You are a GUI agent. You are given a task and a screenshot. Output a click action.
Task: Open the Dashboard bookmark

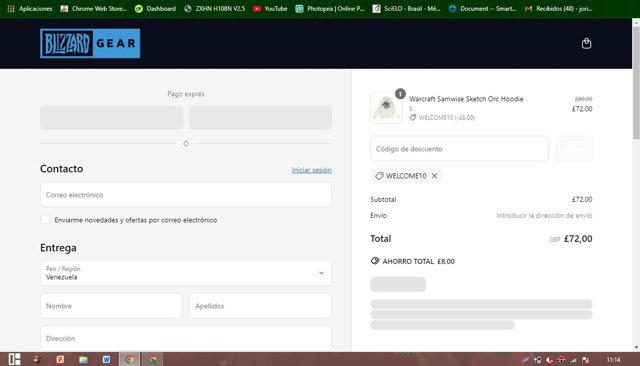(x=156, y=9)
